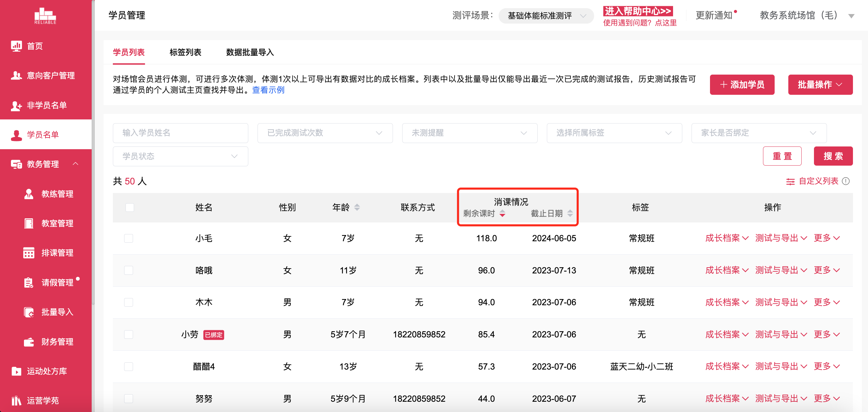868x412 pixels.
Task: Click the homepage dashboard icon in sidebar
Action: pyautogui.click(x=16, y=46)
